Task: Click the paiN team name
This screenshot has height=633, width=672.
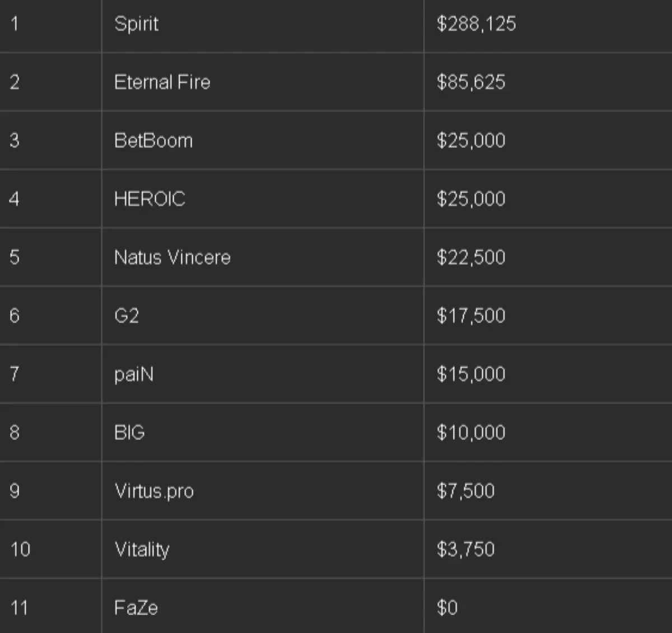Action: pos(134,374)
